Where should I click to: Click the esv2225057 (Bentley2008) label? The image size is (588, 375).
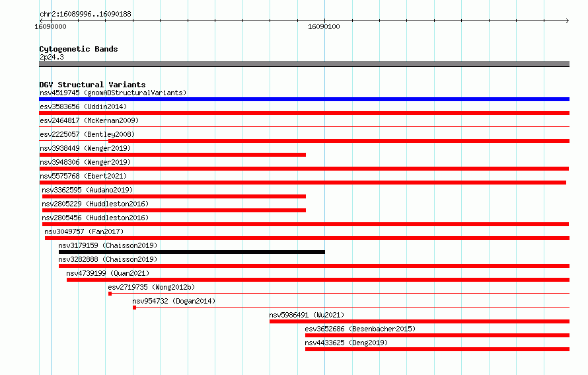point(87,134)
